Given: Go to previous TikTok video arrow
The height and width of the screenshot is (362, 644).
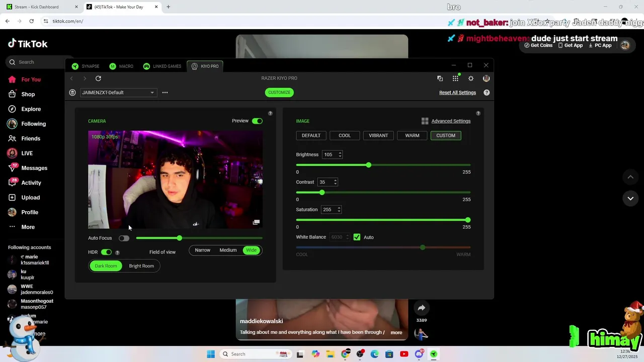Looking at the screenshot, I should (630, 177).
